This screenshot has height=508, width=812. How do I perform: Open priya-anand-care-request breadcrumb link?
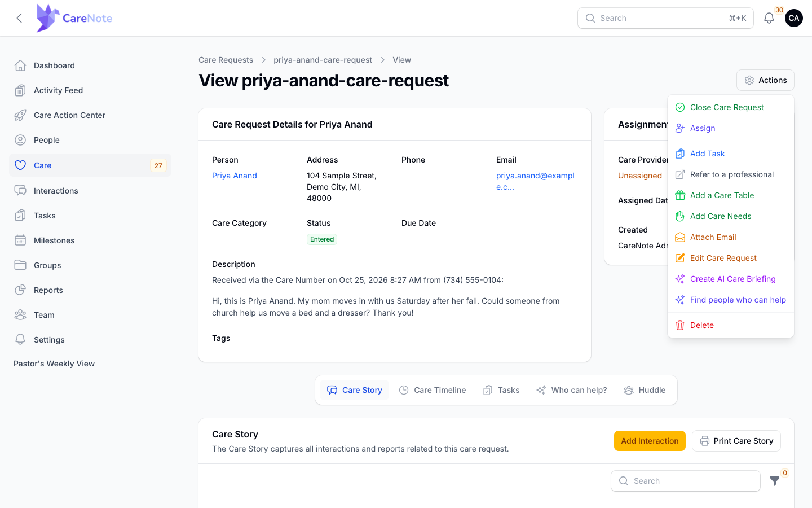tap(323, 60)
